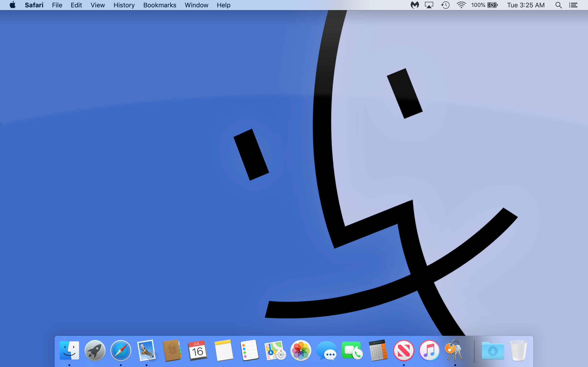Open the Mail stamp icon

click(x=147, y=350)
